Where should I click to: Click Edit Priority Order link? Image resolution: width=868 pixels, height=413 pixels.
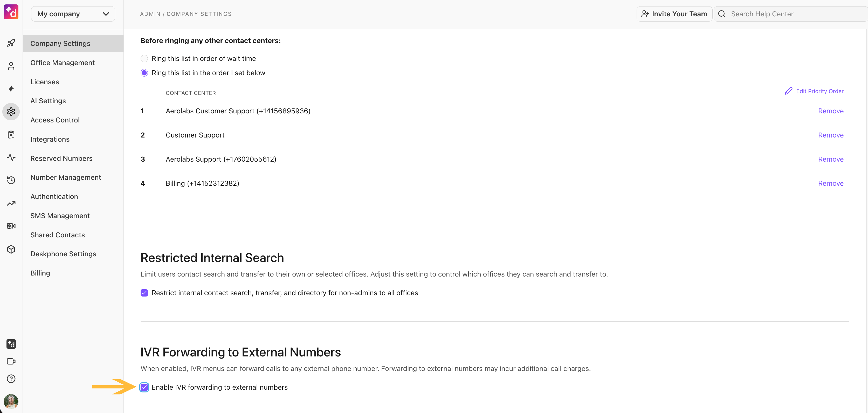[x=814, y=91]
